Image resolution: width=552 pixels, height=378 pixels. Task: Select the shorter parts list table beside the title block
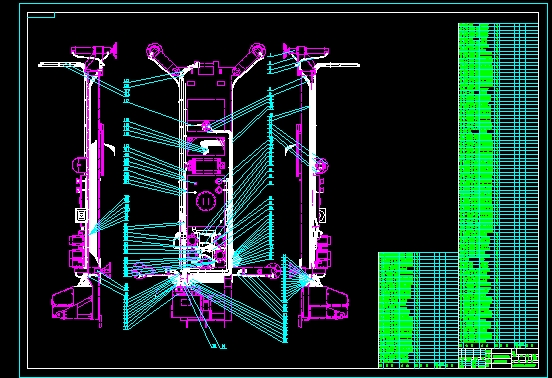tap(418, 310)
